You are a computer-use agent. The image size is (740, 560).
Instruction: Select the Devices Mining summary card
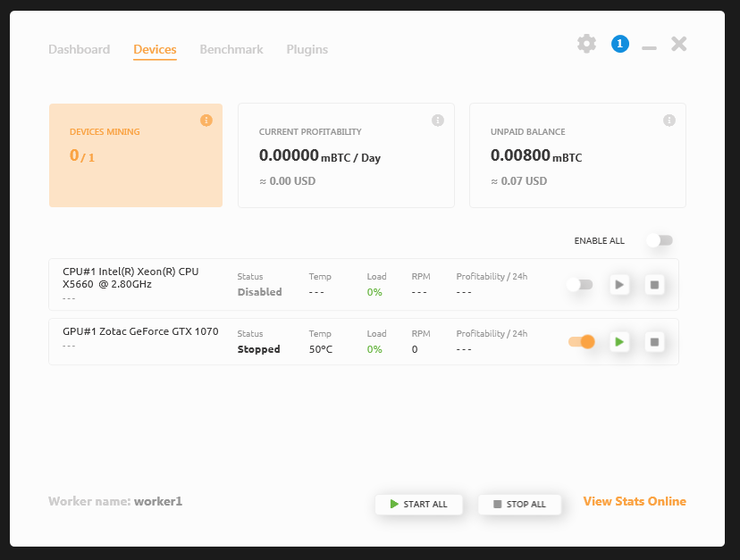tap(136, 155)
